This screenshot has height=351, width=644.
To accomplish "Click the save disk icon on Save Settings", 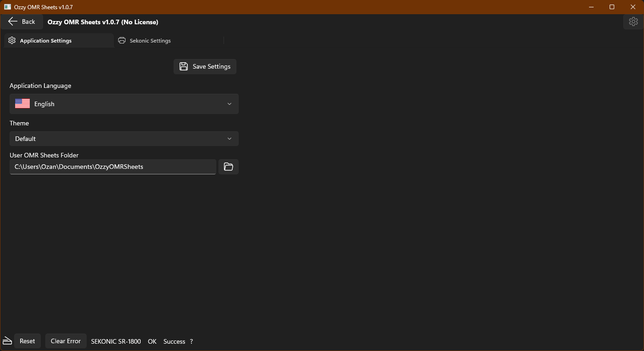I will point(183,66).
